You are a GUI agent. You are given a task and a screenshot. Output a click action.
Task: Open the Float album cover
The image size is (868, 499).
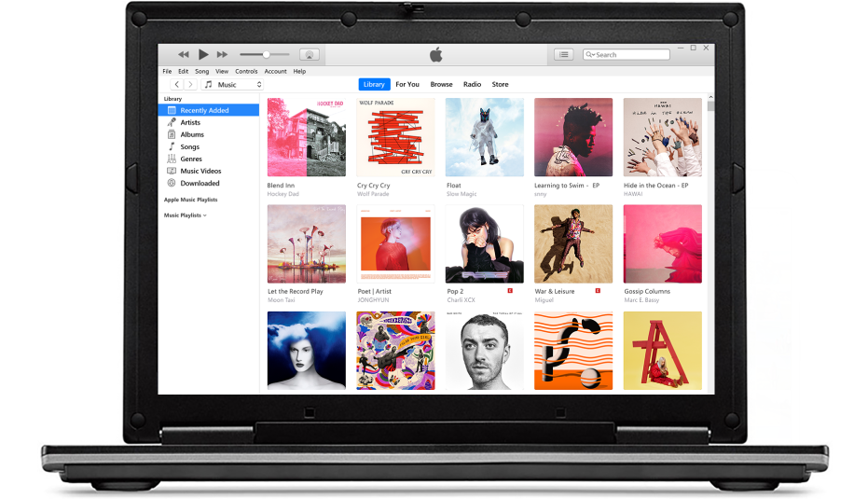[x=485, y=137]
